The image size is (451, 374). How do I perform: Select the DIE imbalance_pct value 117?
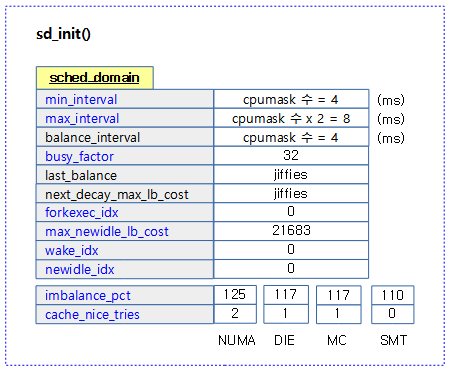pos(286,295)
